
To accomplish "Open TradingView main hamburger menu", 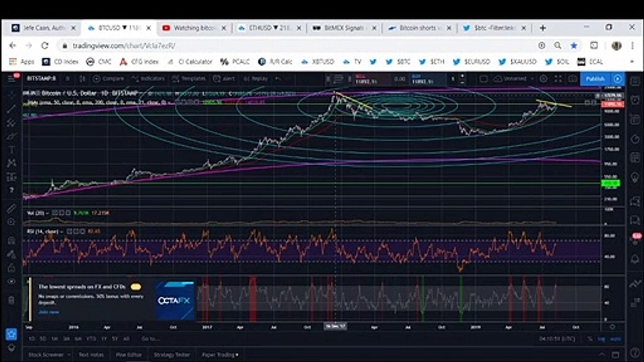I will (12, 79).
